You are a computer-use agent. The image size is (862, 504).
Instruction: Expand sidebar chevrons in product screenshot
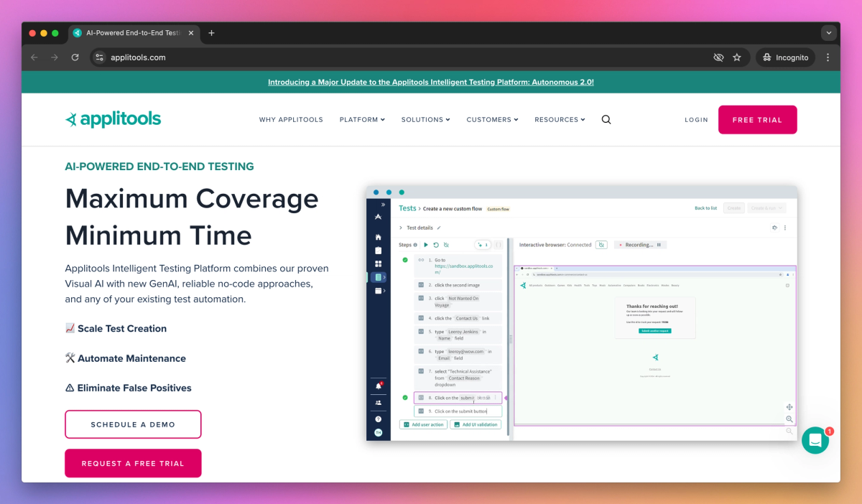pos(383,205)
